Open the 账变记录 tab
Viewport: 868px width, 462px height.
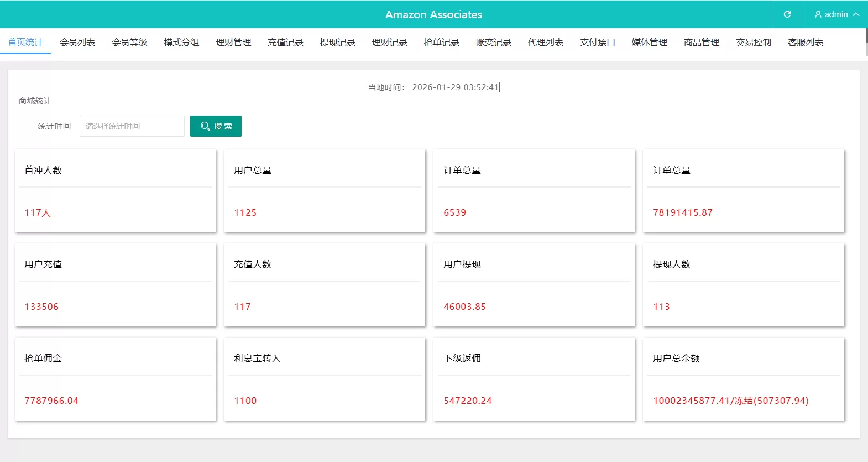coord(493,43)
